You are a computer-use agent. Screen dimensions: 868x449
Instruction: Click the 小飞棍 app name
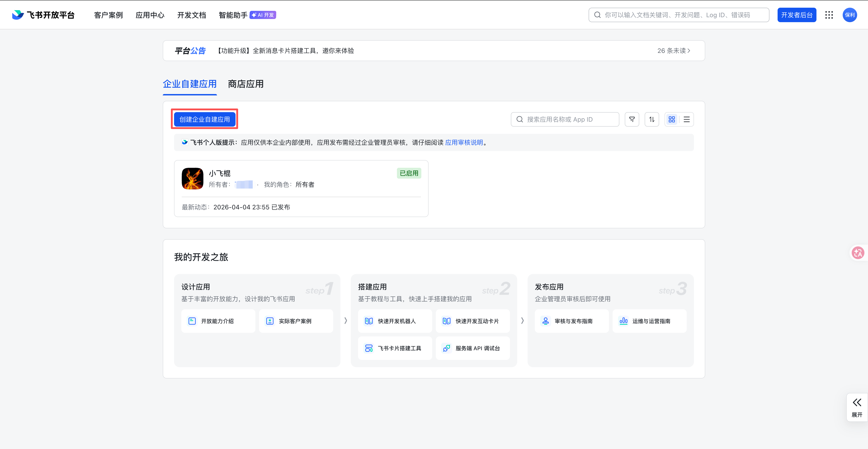220,173
